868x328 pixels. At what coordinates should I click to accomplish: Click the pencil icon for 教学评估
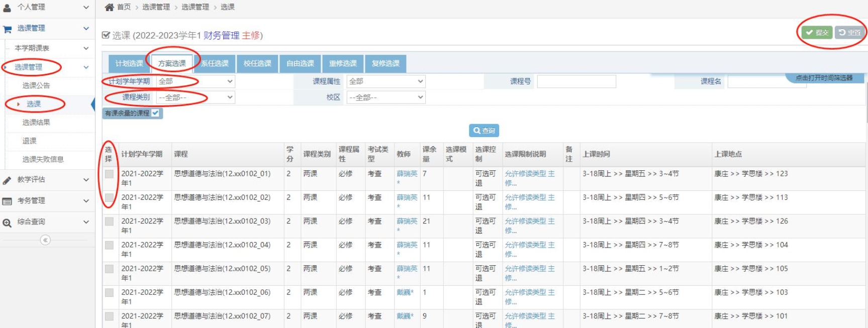(x=7, y=180)
